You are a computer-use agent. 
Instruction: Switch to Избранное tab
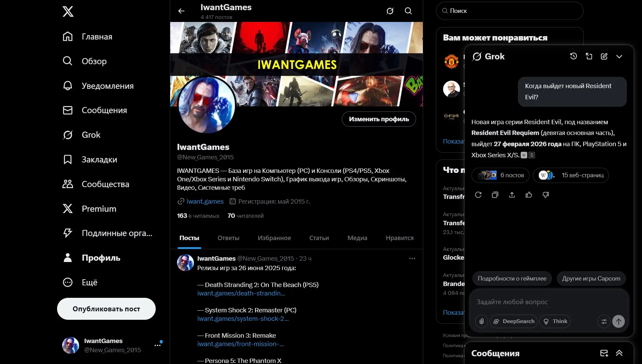(x=274, y=238)
